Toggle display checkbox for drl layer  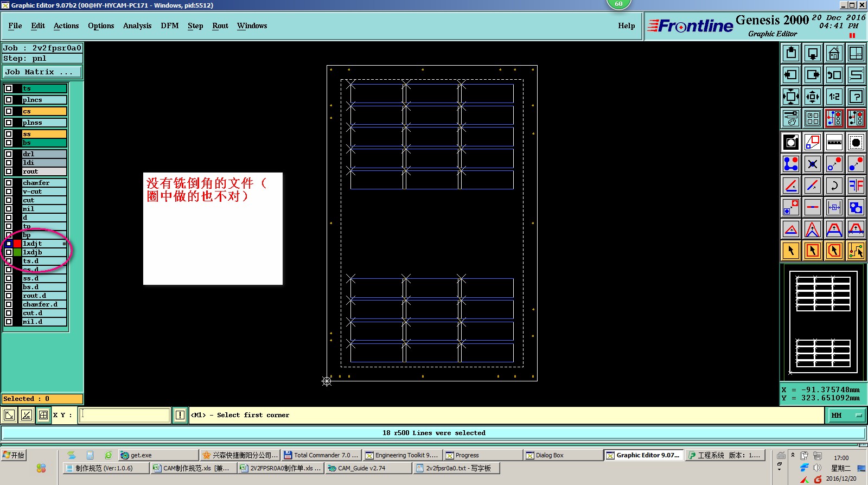coord(9,154)
